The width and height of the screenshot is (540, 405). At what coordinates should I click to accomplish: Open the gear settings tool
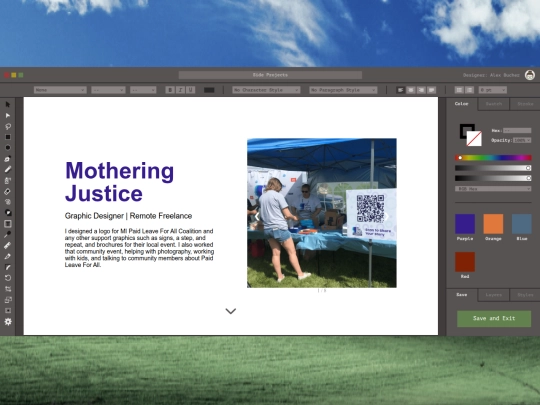tap(8, 321)
